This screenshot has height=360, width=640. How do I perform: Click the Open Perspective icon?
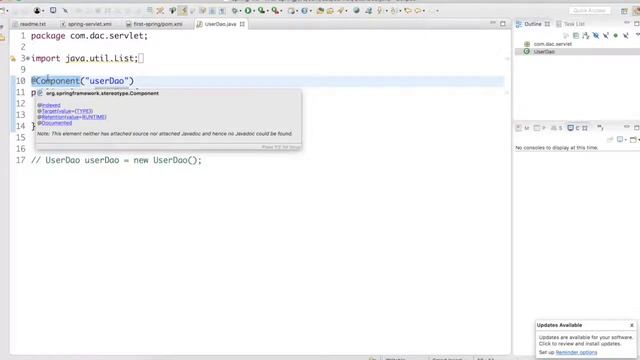point(624,11)
